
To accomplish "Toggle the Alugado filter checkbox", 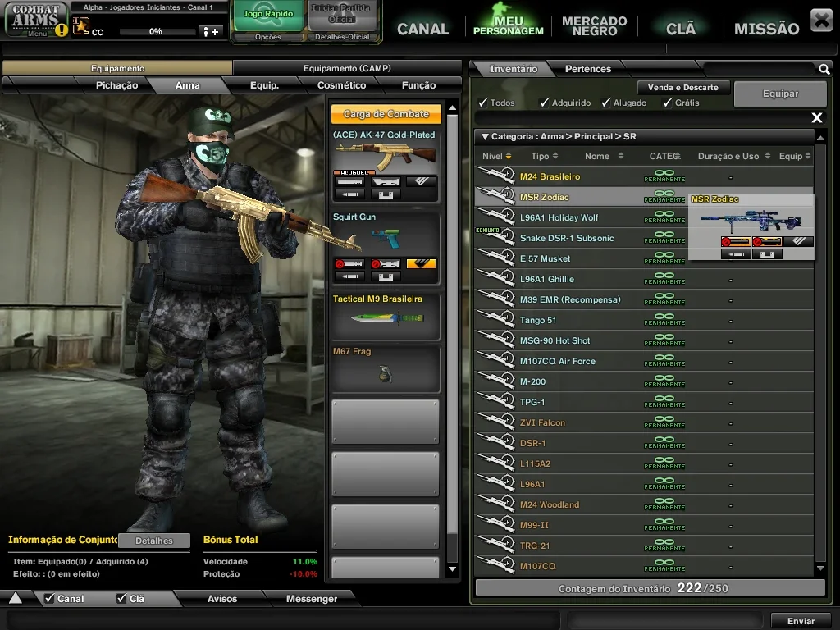I will pyautogui.click(x=606, y=102).
